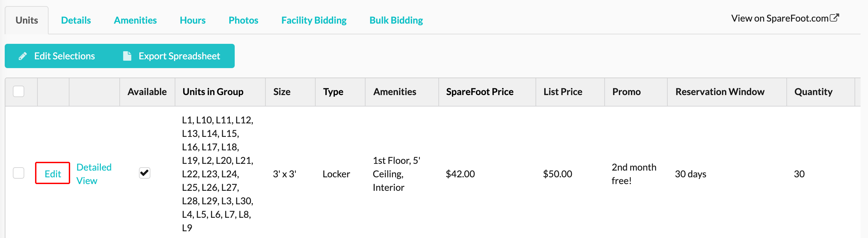Switch to the Details tab
This screenshot has height=238, width=868.
click(x=76, y=20)
